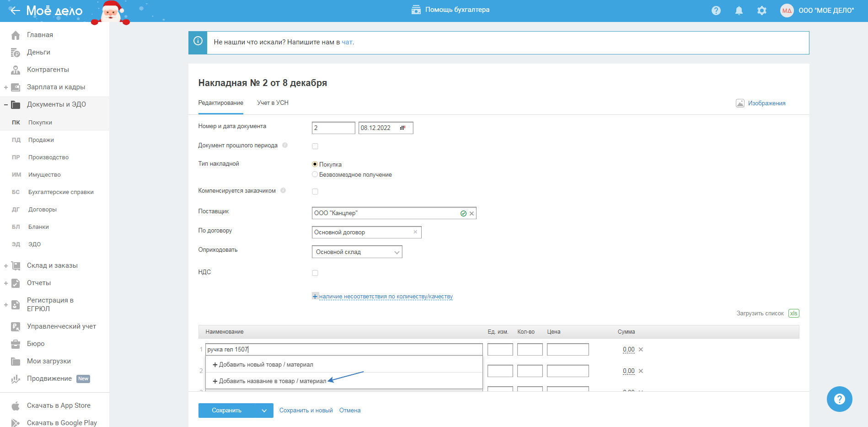Select the Безвозмездное получение radio button
This screenshot has width=868, height=427.
coord(315,174)
